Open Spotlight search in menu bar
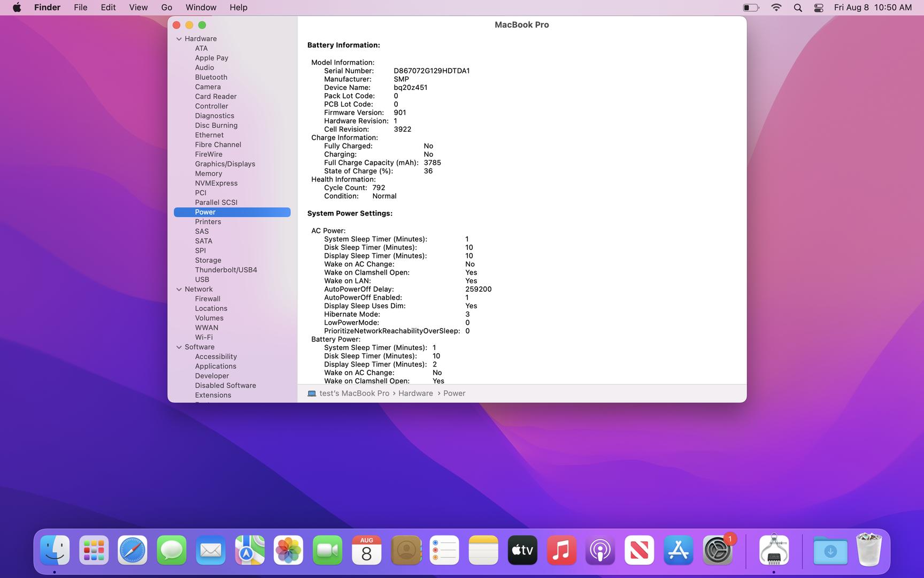 pos(798,7)
